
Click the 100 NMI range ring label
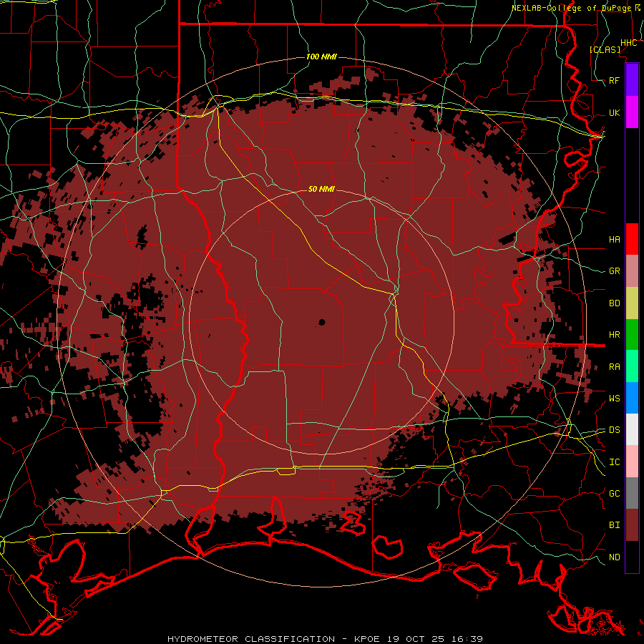pyautogui.click(x=321, y=57)
